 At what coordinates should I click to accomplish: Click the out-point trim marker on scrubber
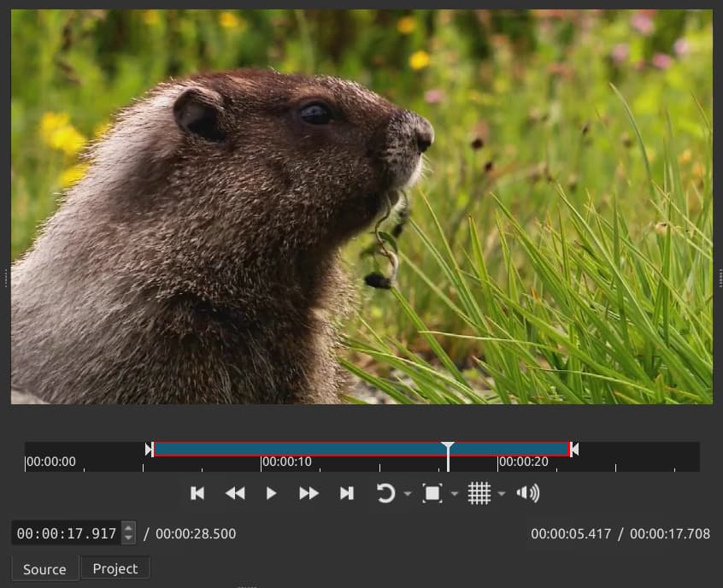coord(574,449)
